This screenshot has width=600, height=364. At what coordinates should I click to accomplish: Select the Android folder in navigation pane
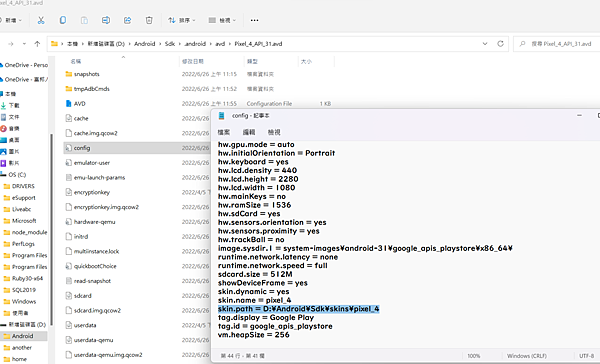pyautogui.click(x=23, y=336)
